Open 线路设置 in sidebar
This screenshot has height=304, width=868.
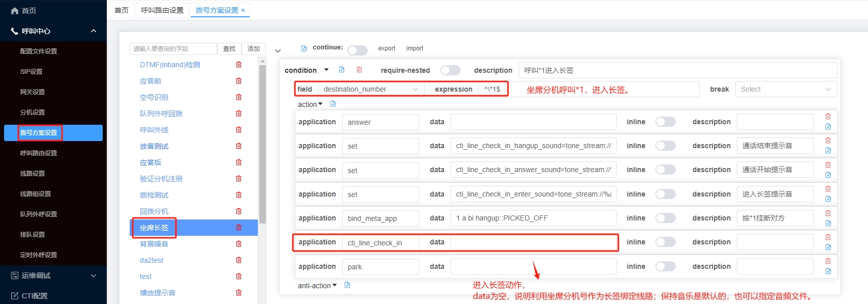(33, 174)
